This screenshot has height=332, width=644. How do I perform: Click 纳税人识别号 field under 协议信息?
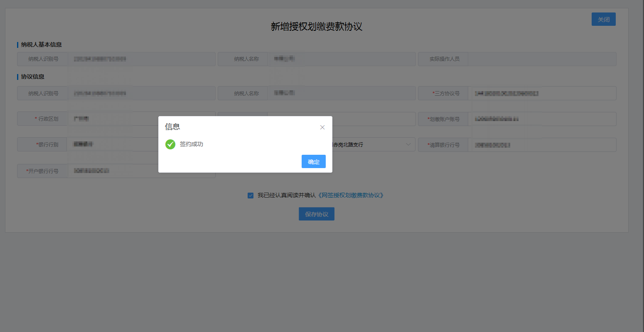141,93
